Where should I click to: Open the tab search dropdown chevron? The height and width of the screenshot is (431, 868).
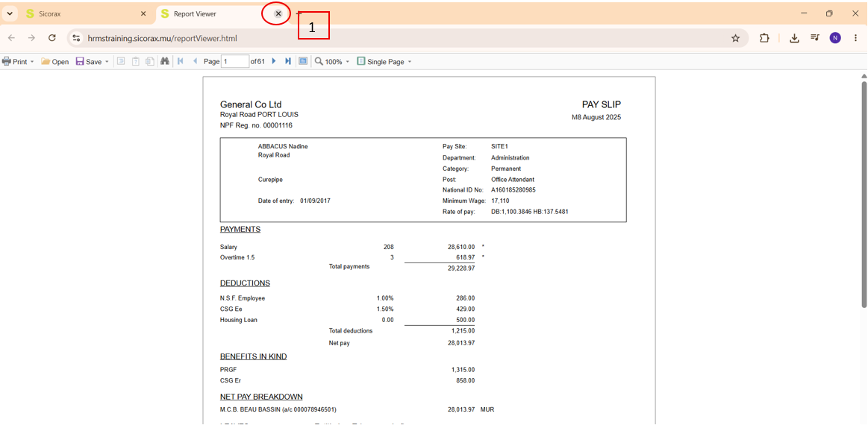(x=10, y=14)
